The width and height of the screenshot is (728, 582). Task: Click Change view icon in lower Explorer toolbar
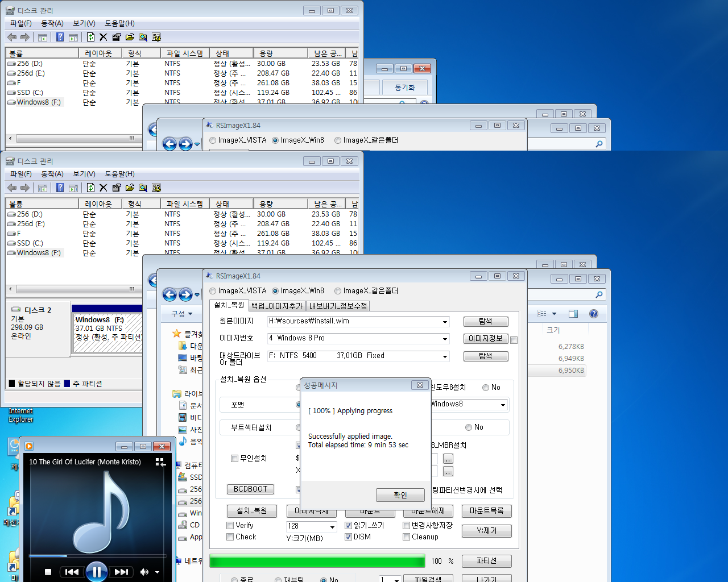pos(542,314)
